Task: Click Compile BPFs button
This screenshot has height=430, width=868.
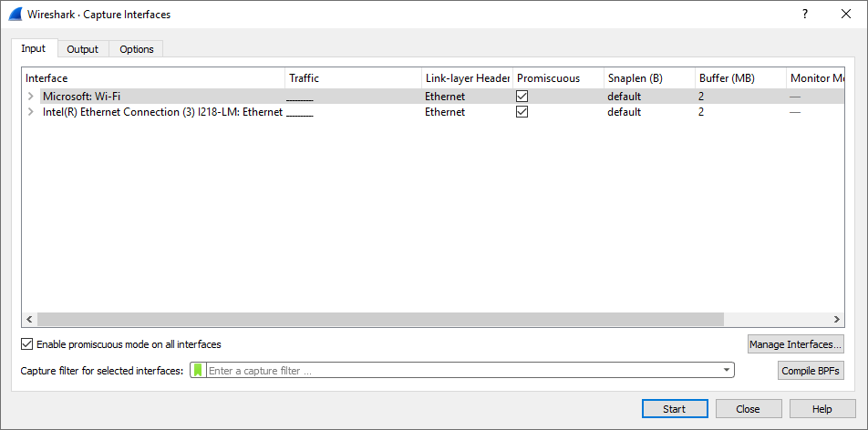Action: coord(811,371)
